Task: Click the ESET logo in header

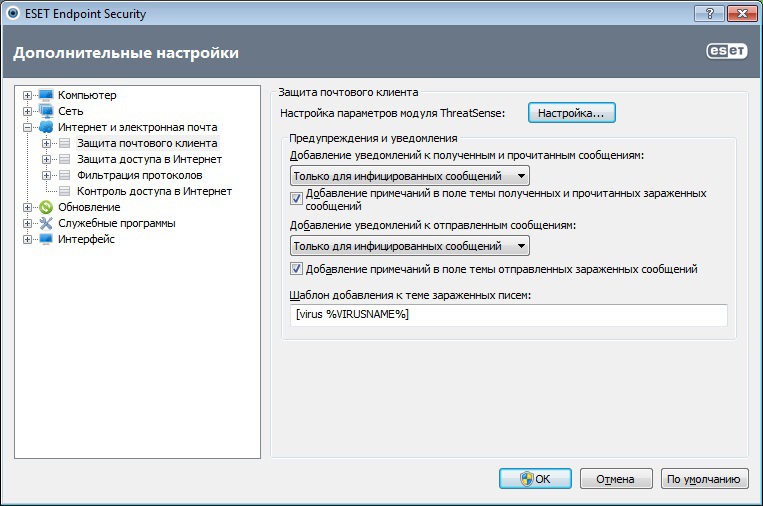Action: tap(726, 53)
